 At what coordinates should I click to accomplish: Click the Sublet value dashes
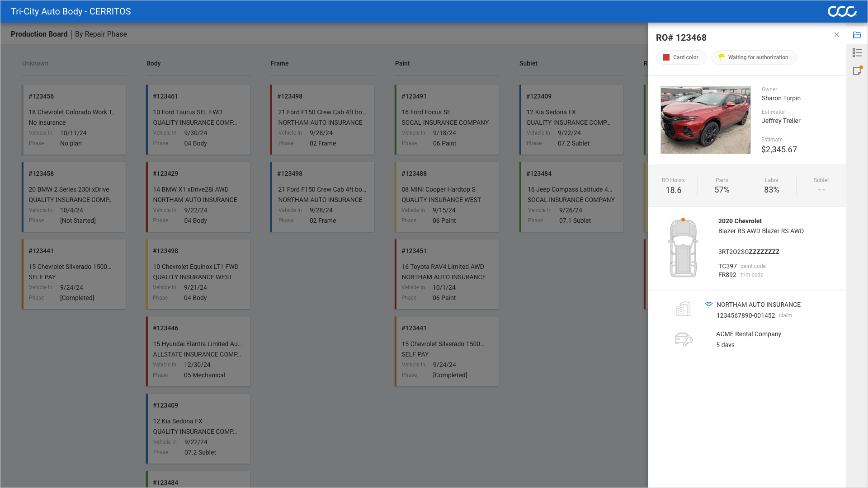coord(821,190)
